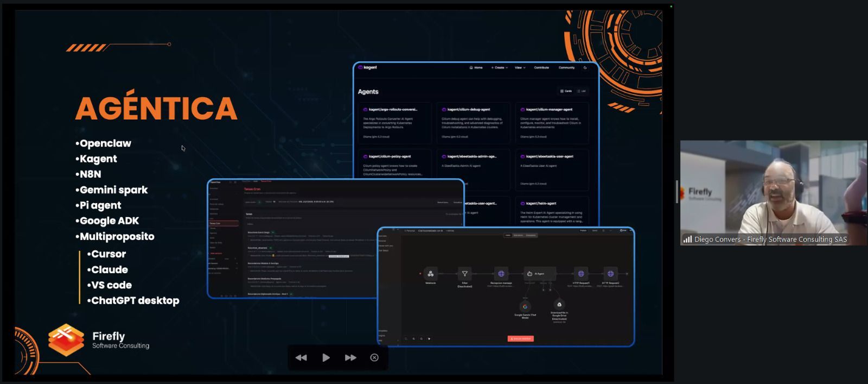Click the Publish button in n8n header
Screen dimensions: 868x384
(583, 231)
